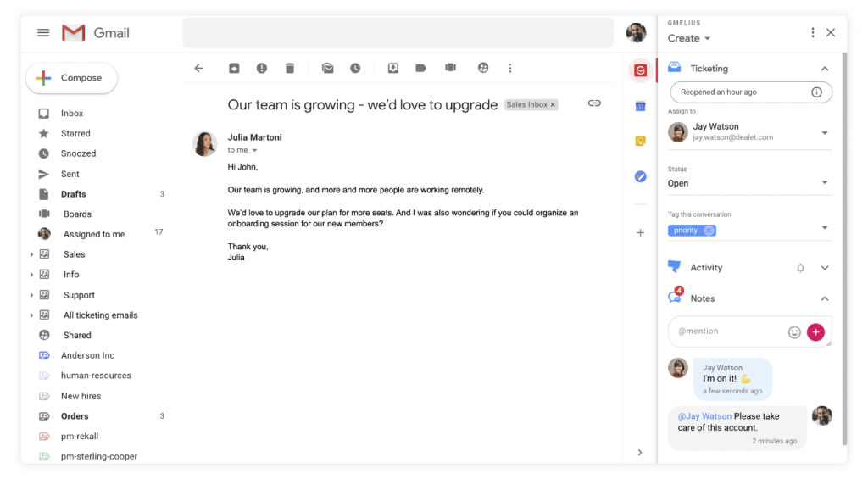Archive this conversation
The height and width of the screenshot is (479, 868).
pyautogui.click(x=234, y=68)
